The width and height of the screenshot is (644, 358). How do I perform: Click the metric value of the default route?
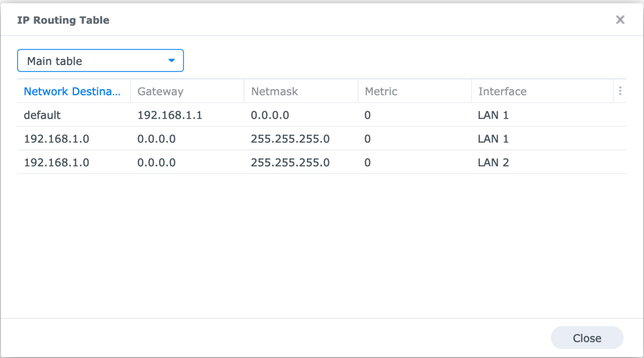(x=367, y=115)
